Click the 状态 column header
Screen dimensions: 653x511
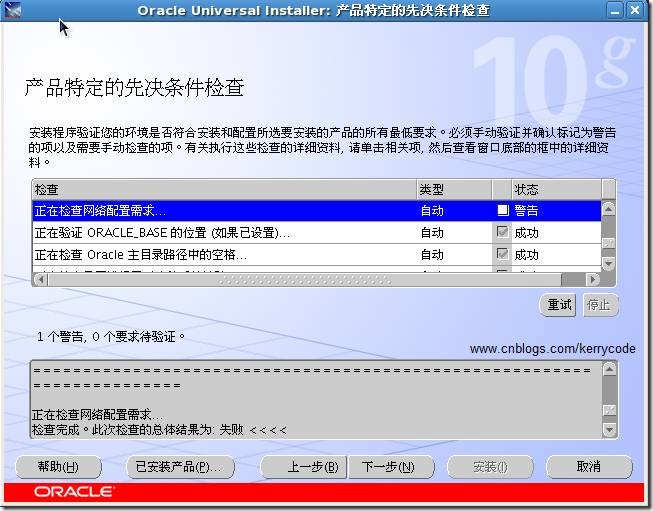point(556,190)
